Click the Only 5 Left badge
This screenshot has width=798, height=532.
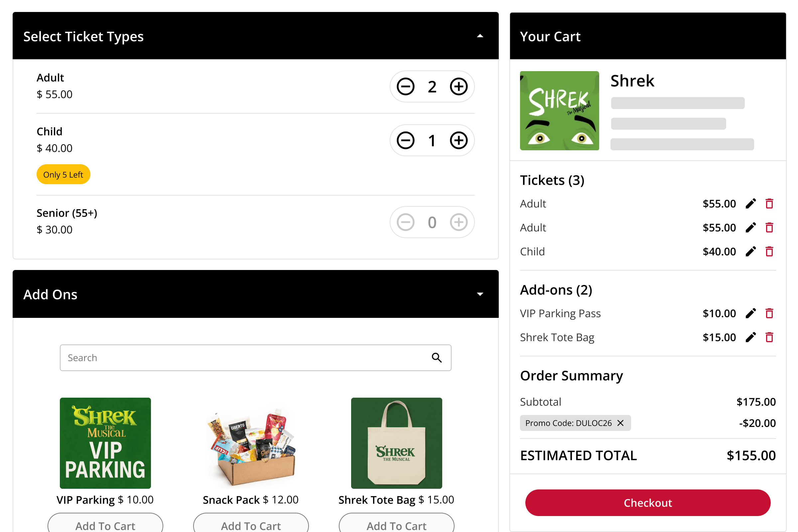point(63,174)
